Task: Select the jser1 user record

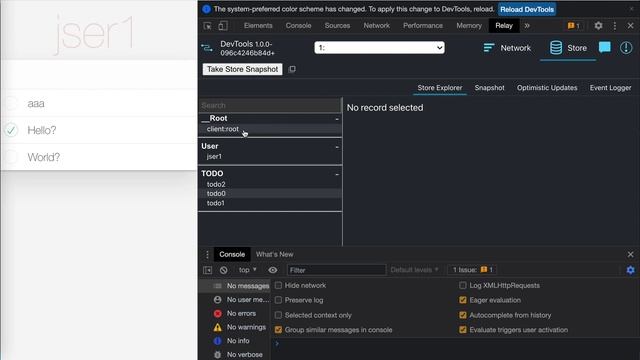Action: 270,156
